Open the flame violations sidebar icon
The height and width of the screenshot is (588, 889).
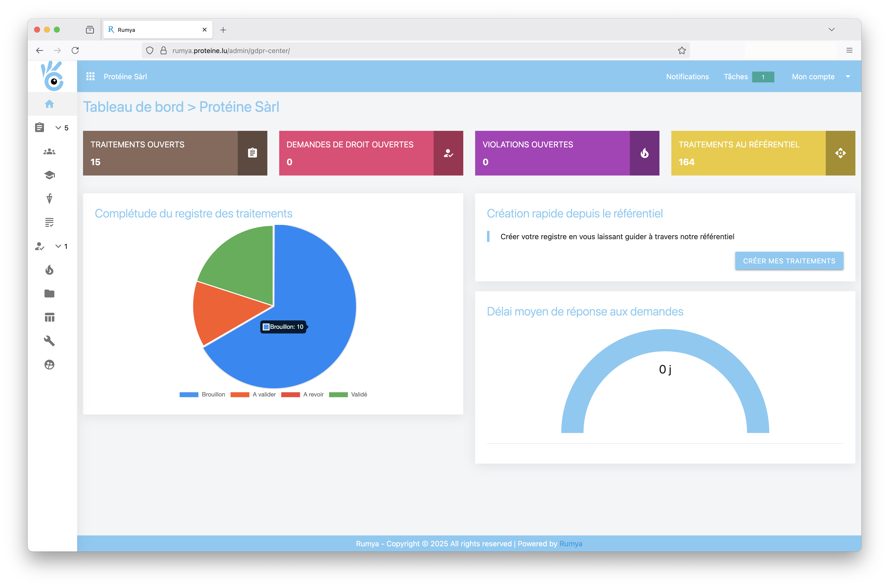tap(49, 270)
